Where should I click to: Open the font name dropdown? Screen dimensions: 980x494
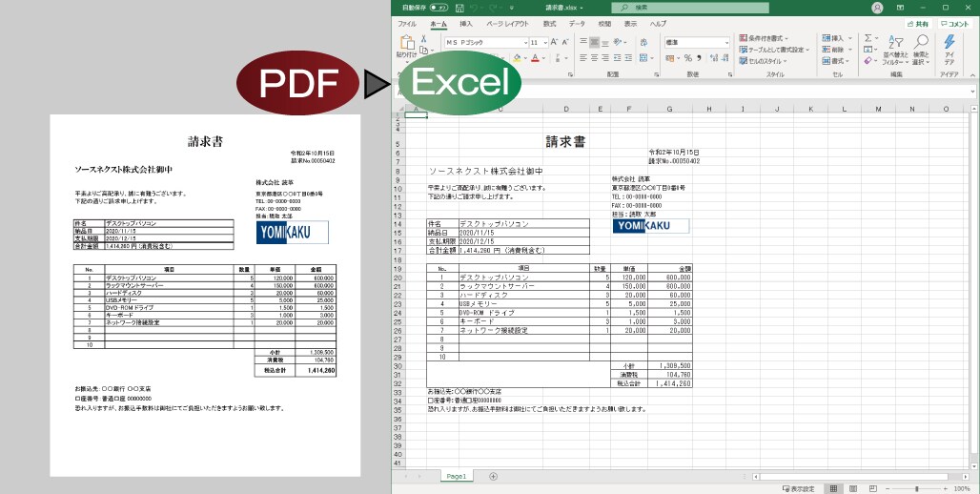click(525, 43)
